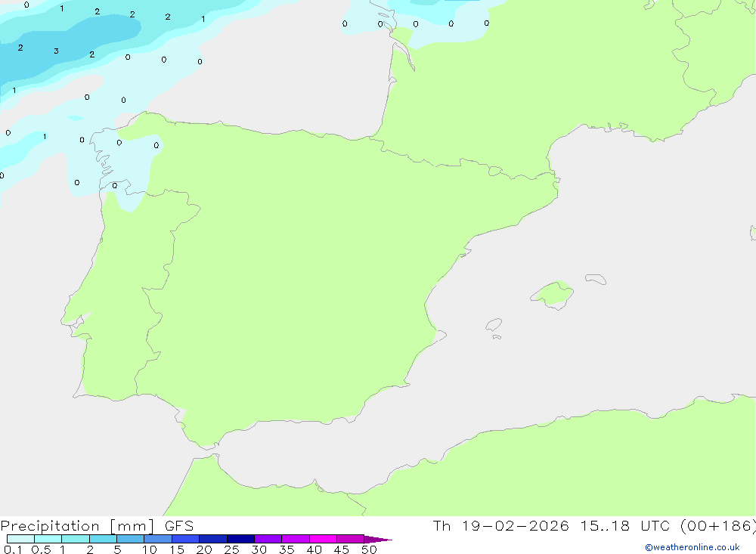The height and width of the screenshot is (554, 756).
Task: Click the '10' legend scale label
Action: 150,549
